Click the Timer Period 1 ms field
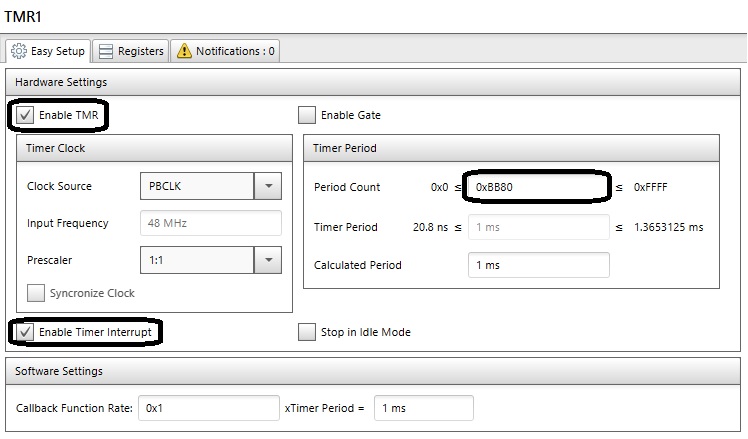This screenshot has height=439, width=748. [539, 227]
